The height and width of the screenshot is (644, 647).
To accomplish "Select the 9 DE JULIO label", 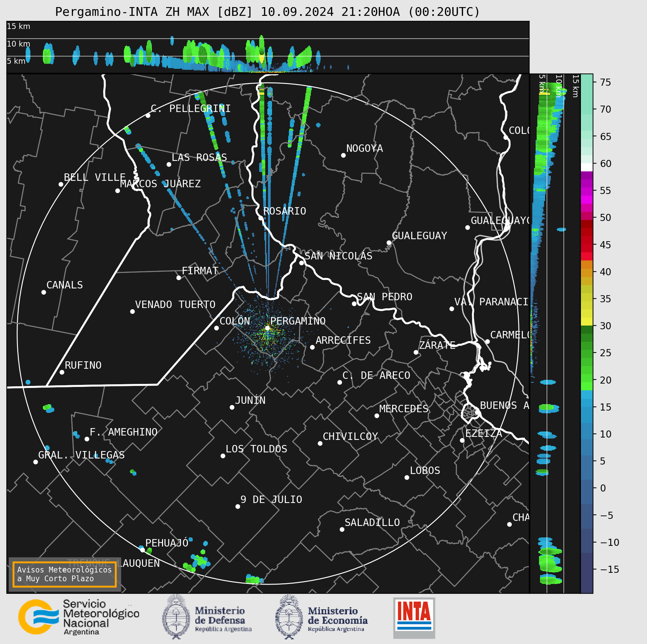I will [x=271, y=500].
